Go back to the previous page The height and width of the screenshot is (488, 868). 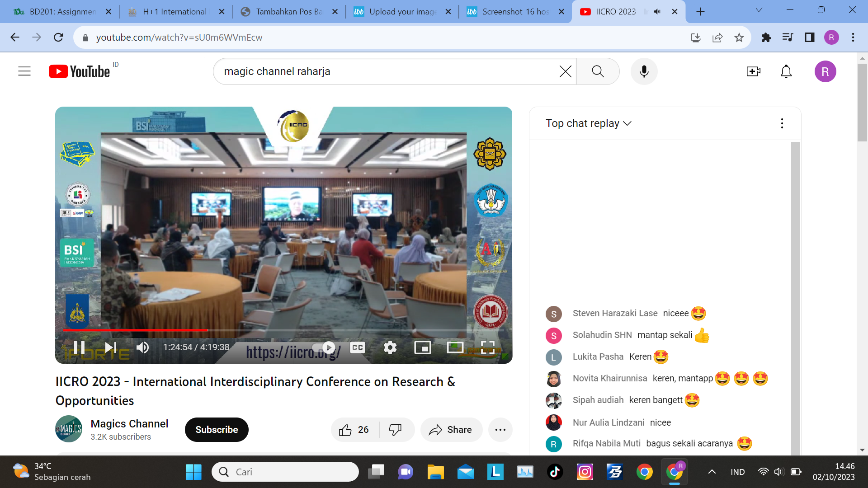pos(15,38)
